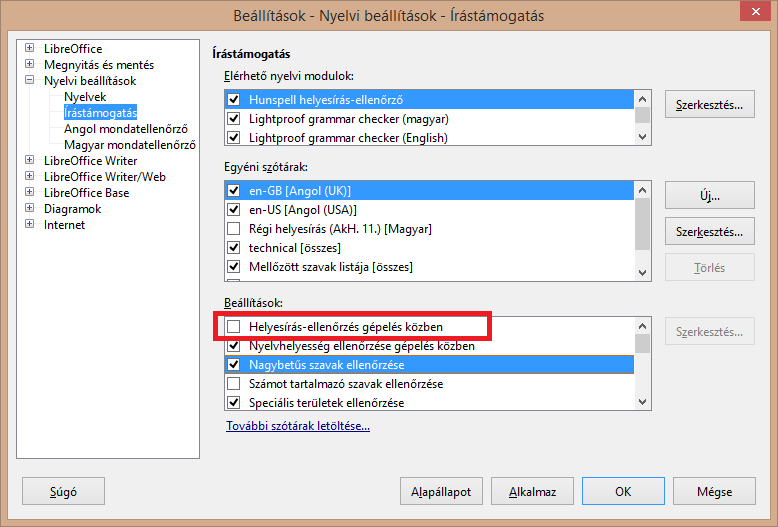Click the Súgó help button

[x=64, y=491]
